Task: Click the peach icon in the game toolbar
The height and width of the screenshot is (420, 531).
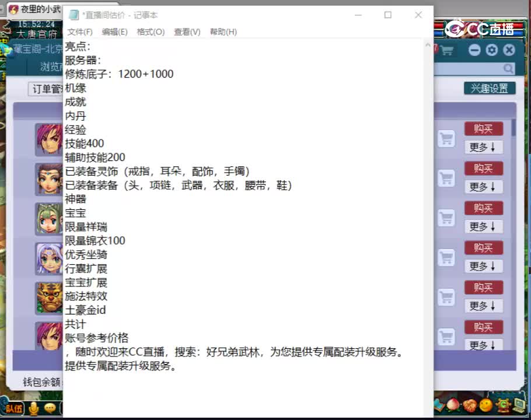Action: [453, 405]
